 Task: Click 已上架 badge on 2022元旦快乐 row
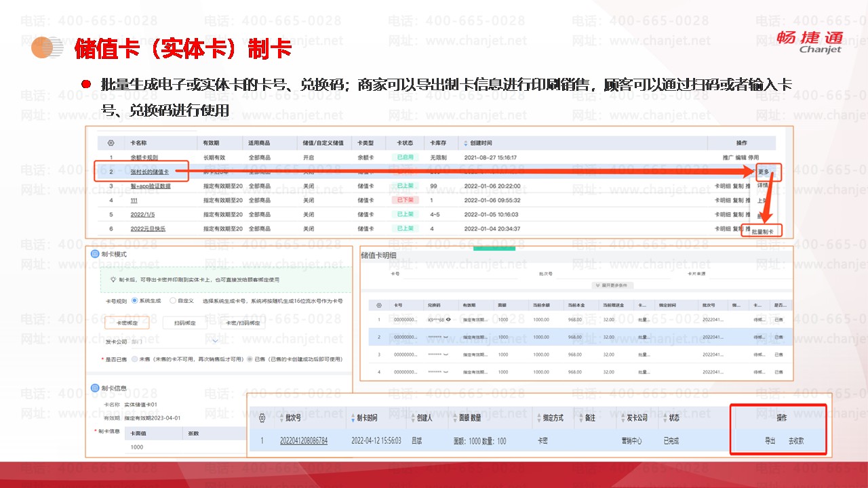405,228
